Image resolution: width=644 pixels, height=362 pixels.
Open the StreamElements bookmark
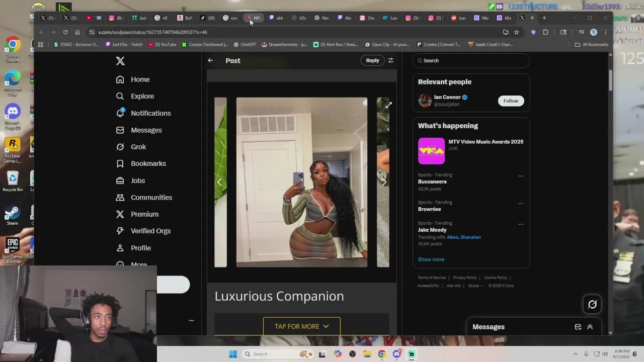[284, 44]
